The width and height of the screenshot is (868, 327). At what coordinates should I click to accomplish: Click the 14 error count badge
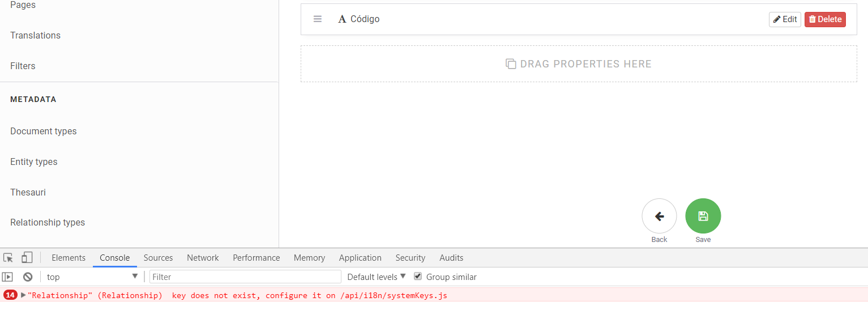(x=10, y=295)
